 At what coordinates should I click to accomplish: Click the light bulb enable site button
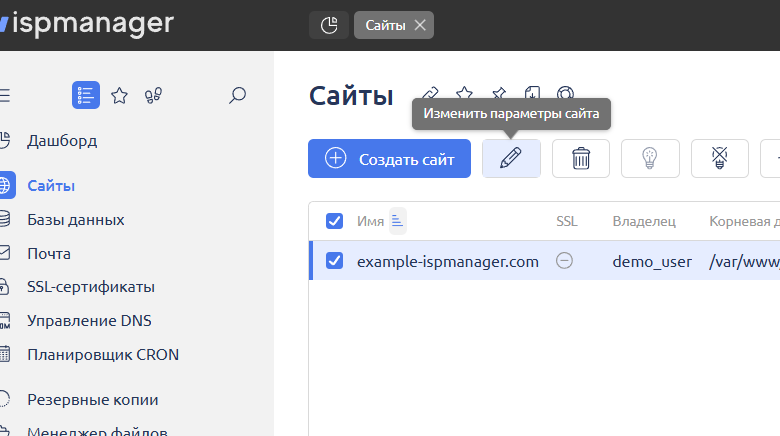[x=650, y=158]
